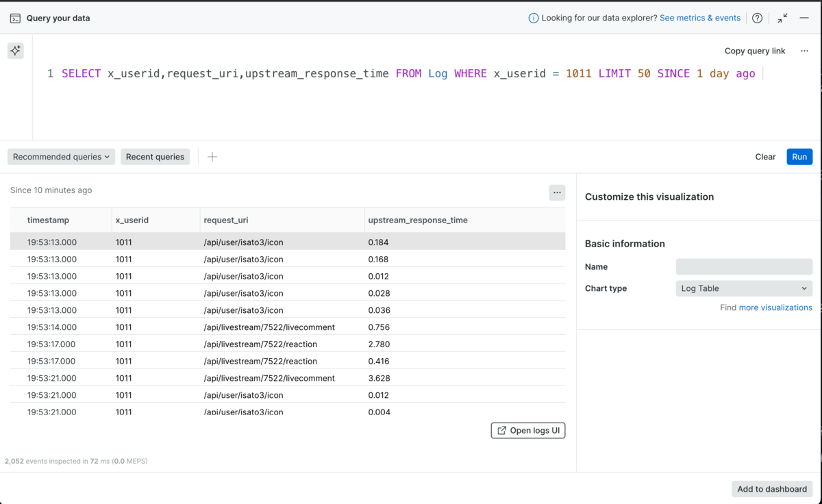The image size is (822, 504).
Task: Click the Customize this visualization heading
Action: click(649, 197)
